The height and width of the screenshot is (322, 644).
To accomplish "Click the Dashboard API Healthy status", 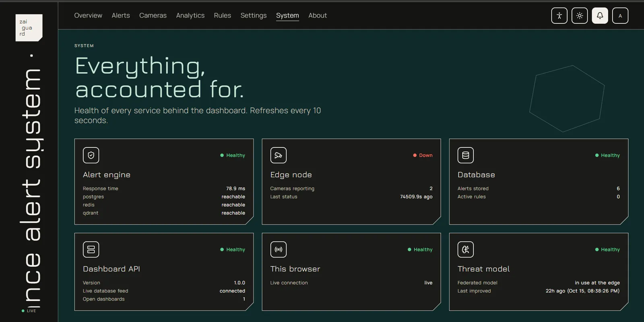I will [233, 249].
